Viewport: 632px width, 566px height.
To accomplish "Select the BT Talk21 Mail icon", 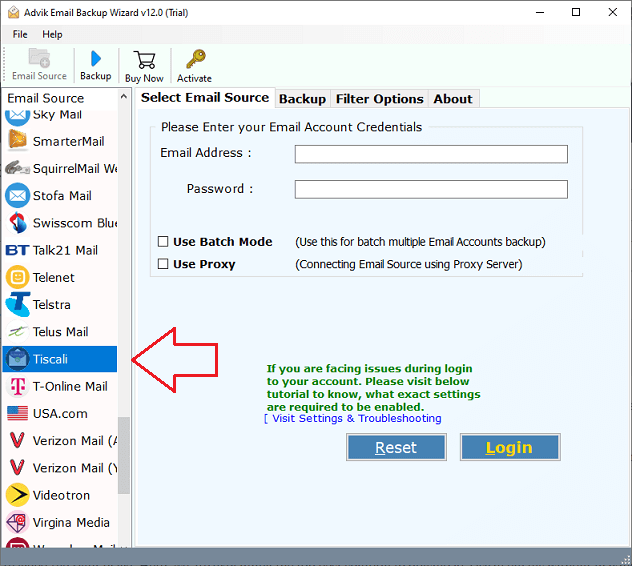I will coord(17,250).
